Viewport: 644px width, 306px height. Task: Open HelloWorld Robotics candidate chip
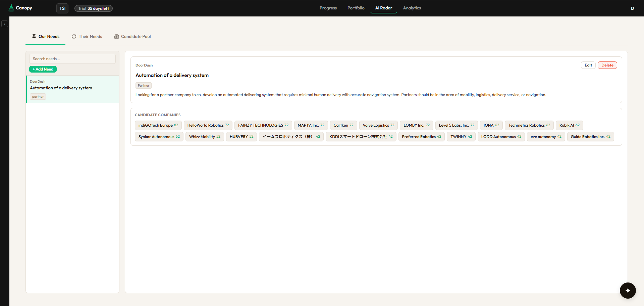[x=208, y=125]
